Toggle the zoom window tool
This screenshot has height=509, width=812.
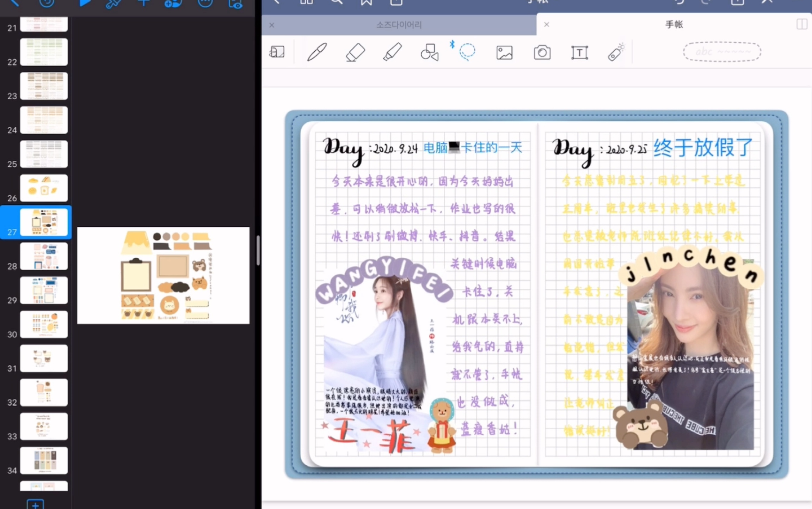(277, 52)
